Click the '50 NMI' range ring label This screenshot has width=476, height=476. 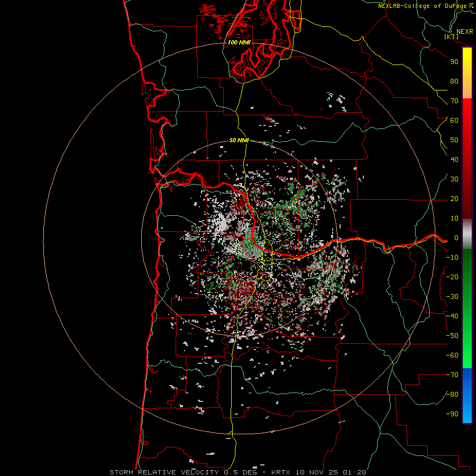click(x=239, y=140)
